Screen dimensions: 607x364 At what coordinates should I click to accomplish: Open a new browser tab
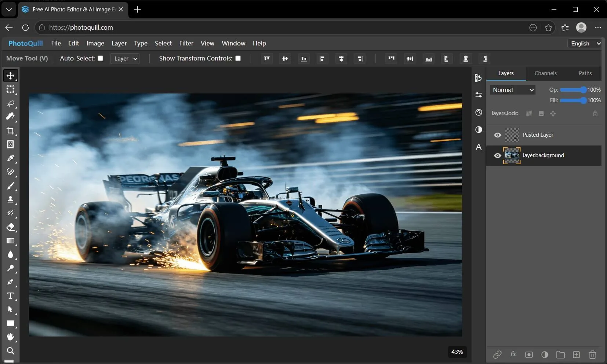137,10
